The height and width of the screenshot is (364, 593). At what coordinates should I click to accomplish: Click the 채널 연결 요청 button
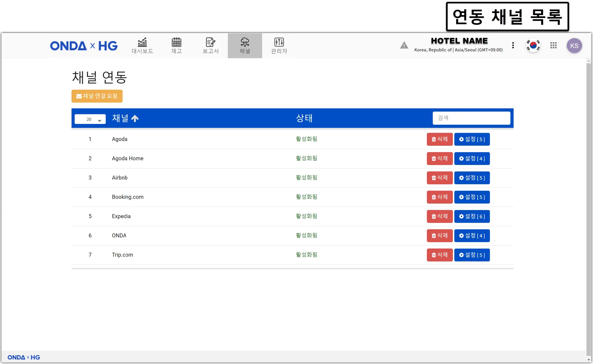coord(97,96)
